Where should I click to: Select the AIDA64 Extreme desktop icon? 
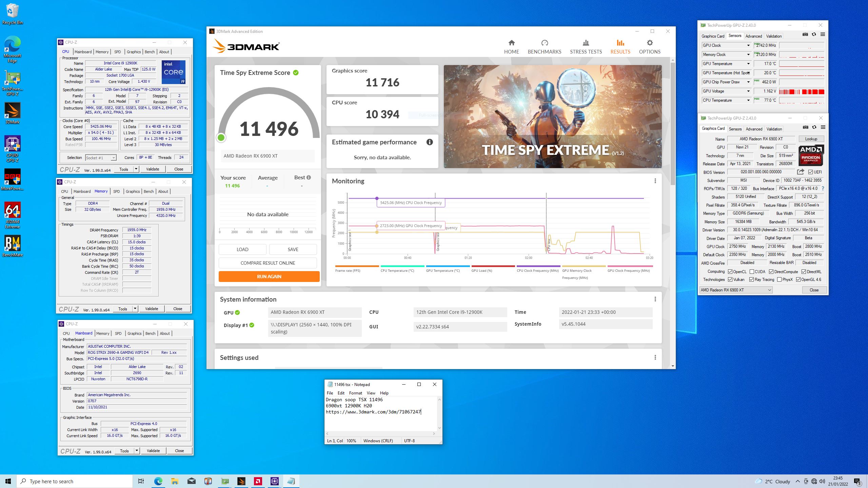point(12,215)
